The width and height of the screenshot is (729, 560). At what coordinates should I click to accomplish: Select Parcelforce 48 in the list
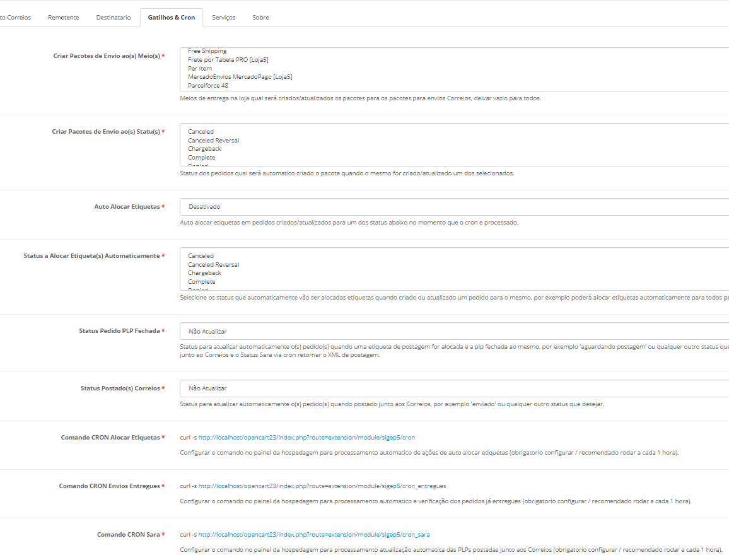[207, 86]
